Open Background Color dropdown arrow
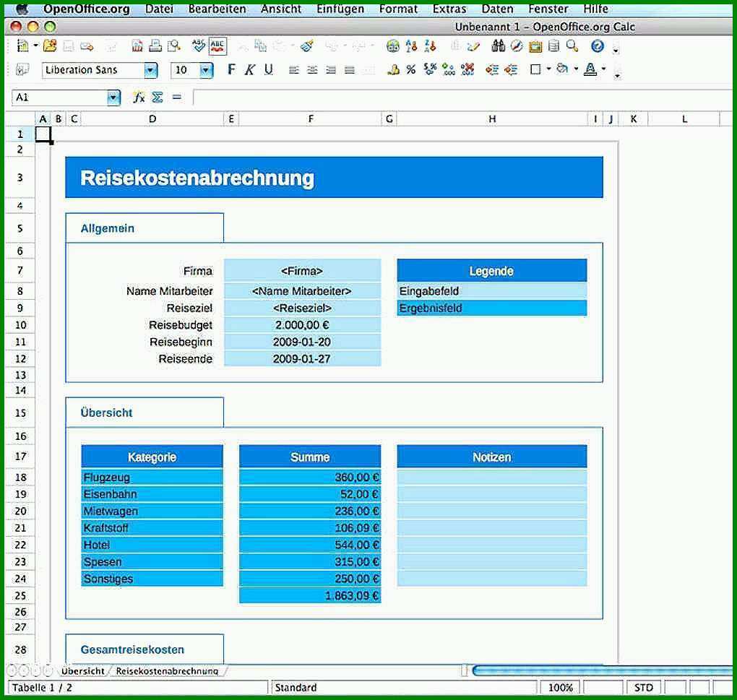Screen dimensions: 737x700 click(x=576, y=69)
